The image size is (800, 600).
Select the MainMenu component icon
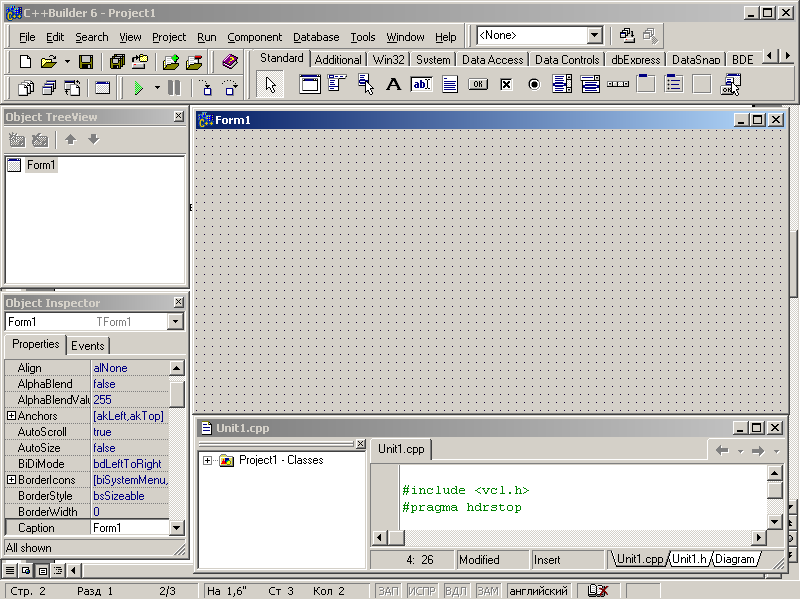[337, 84]
